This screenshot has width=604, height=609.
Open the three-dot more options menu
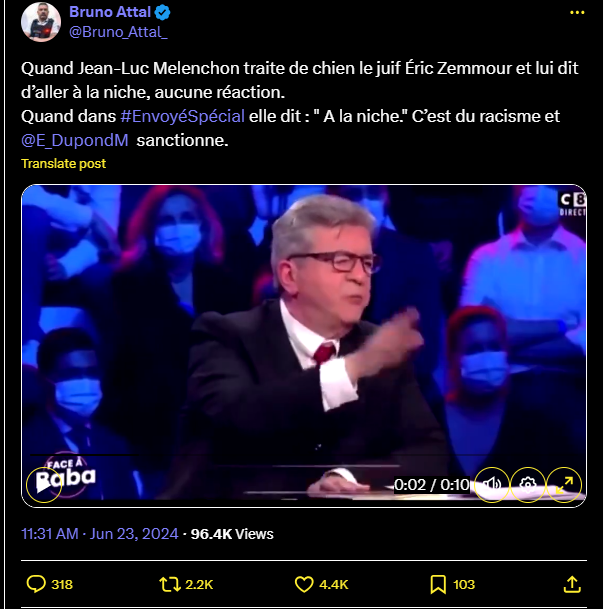point(577,12)
